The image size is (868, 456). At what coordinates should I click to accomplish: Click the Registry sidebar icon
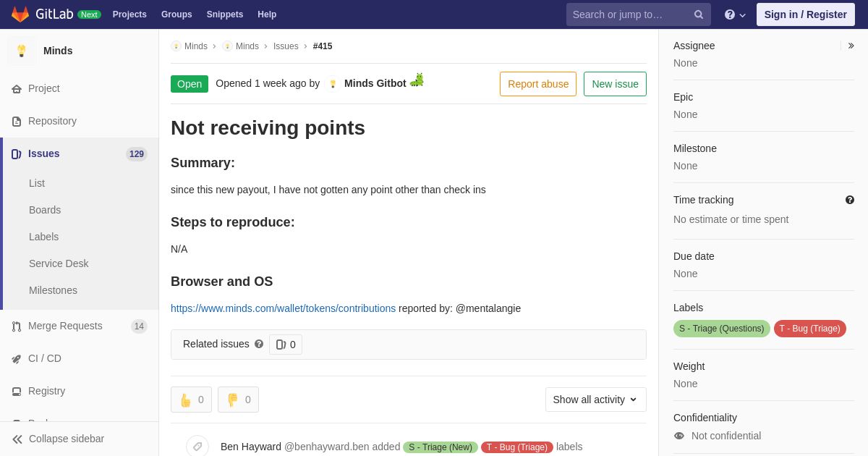point(17,392)
